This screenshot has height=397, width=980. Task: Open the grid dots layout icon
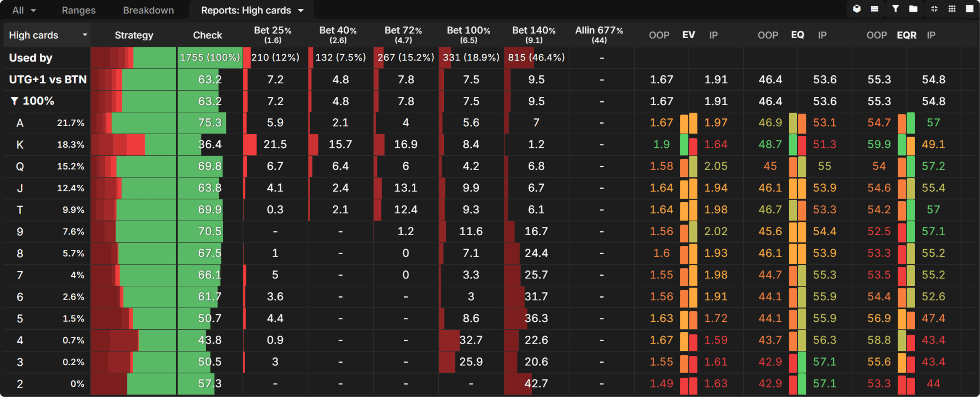[952, 8]
